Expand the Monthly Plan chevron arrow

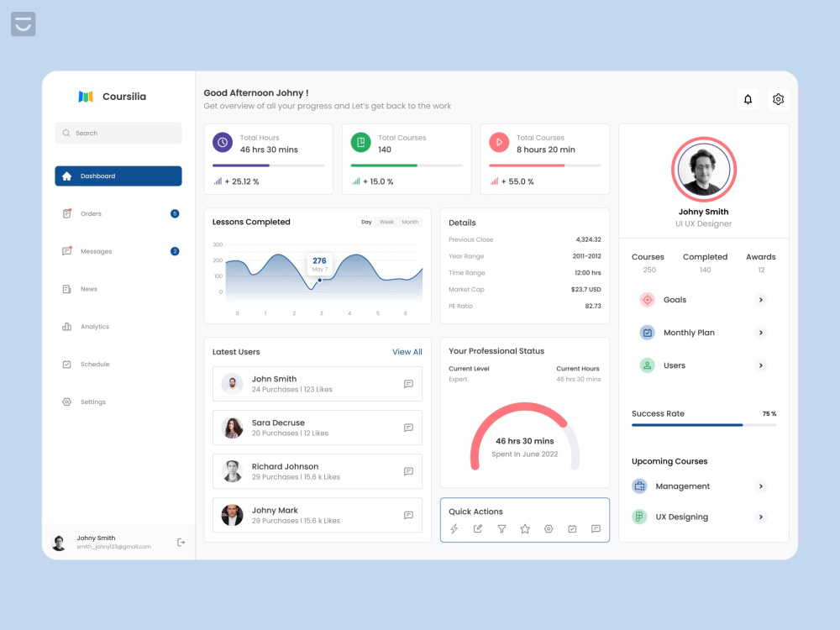(x=761, y=333)
